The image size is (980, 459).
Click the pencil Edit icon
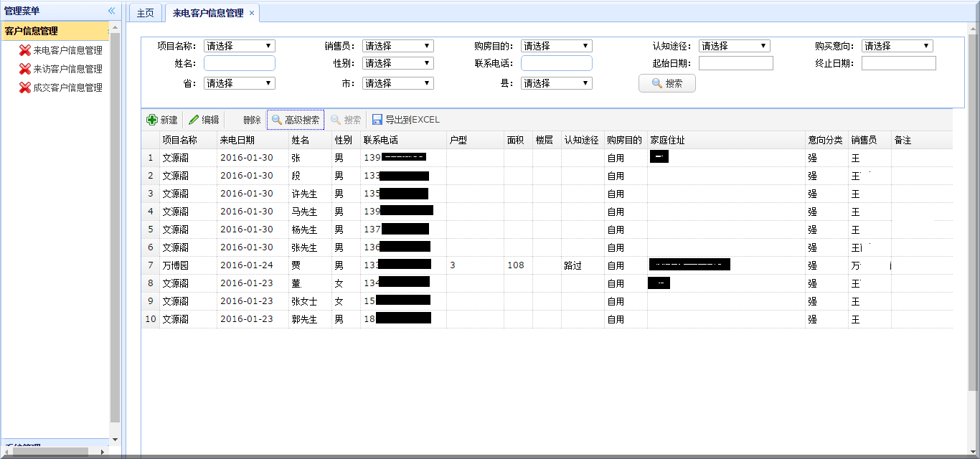[194, 120]
